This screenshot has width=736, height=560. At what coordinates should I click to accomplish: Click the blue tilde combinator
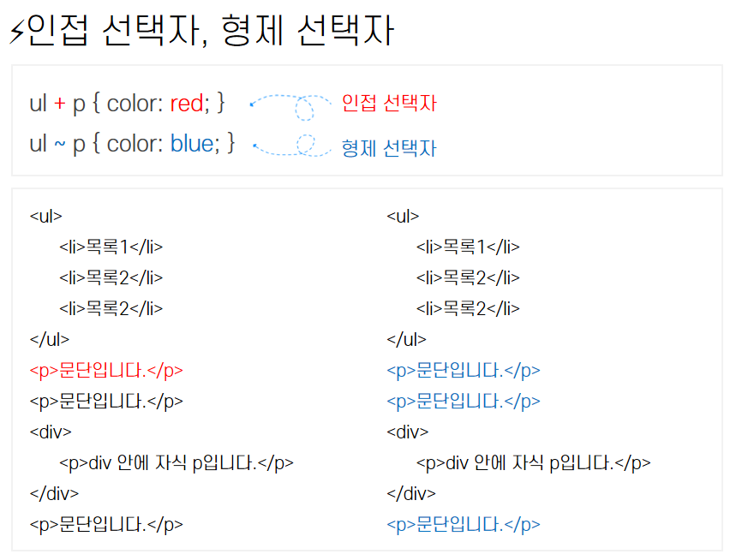click(60, 143)
